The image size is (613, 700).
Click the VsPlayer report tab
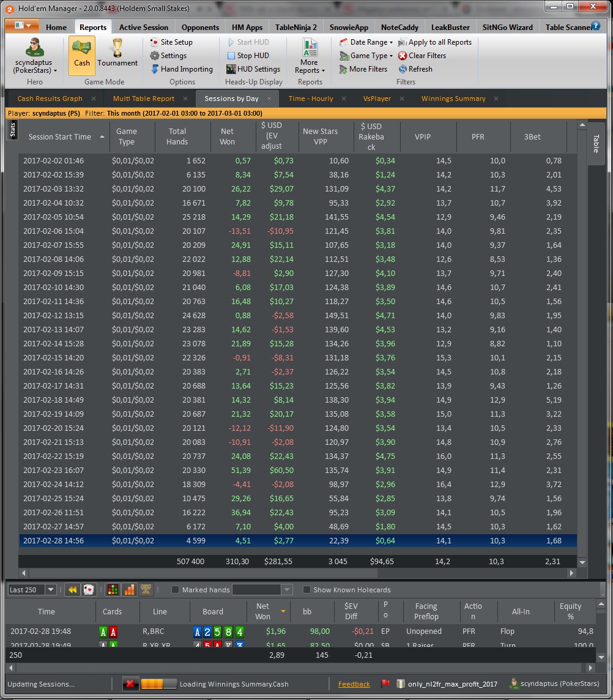tap(377, 99)
